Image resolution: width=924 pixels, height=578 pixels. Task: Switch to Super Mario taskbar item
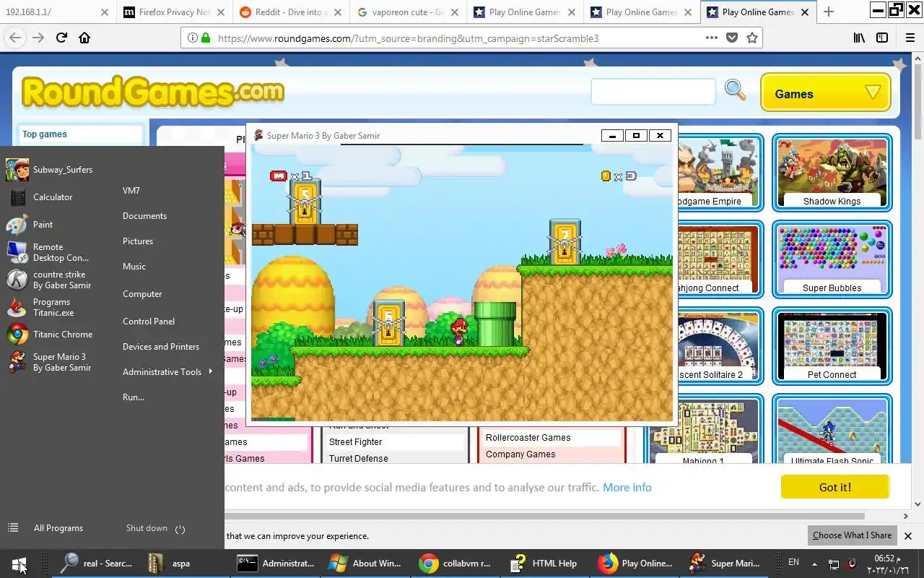click(724, 564)
